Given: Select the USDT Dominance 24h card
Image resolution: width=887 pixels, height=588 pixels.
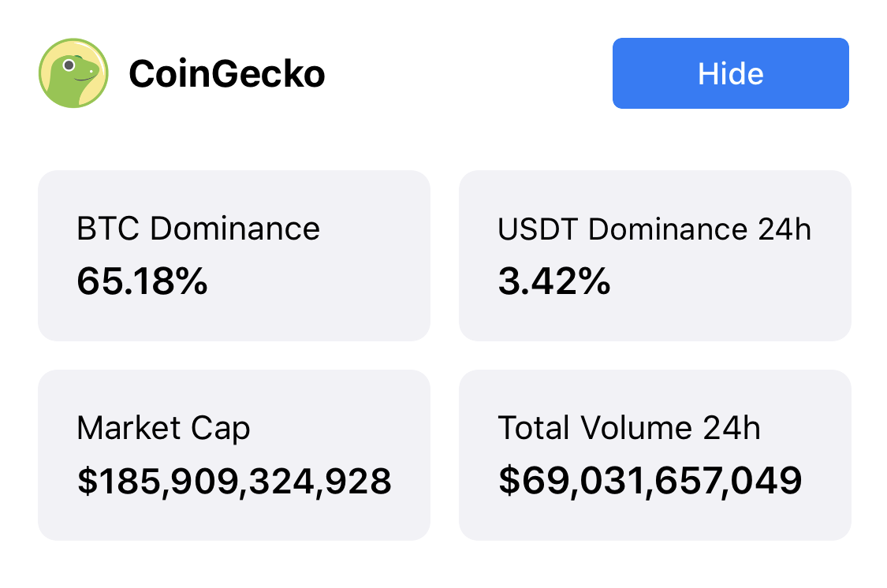Looking at the screenshot, I should click(x=655, y=255).
